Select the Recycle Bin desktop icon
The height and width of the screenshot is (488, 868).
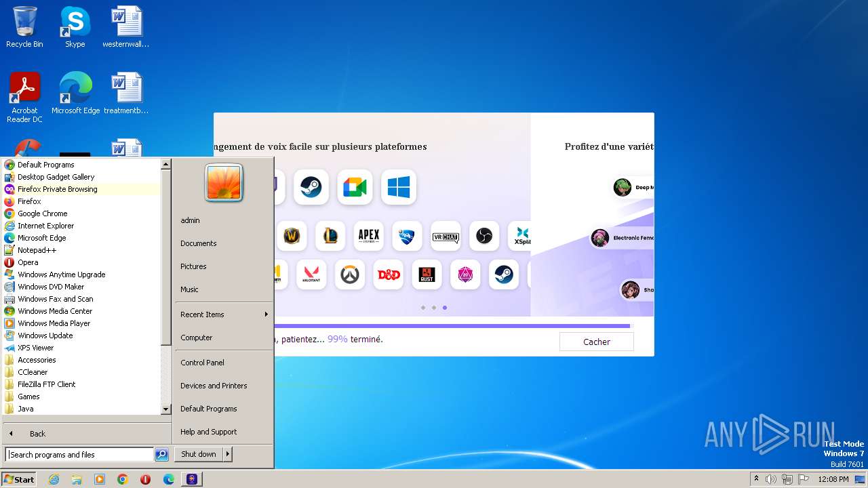pos(24,27)
